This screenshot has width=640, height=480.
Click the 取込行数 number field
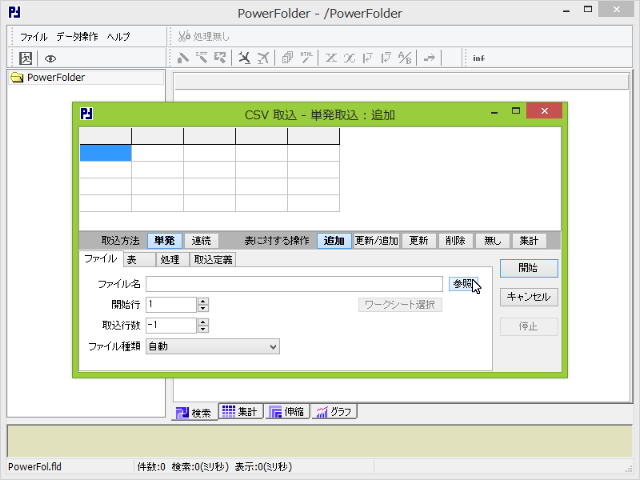pyautogui.click(x=171, y=325)
